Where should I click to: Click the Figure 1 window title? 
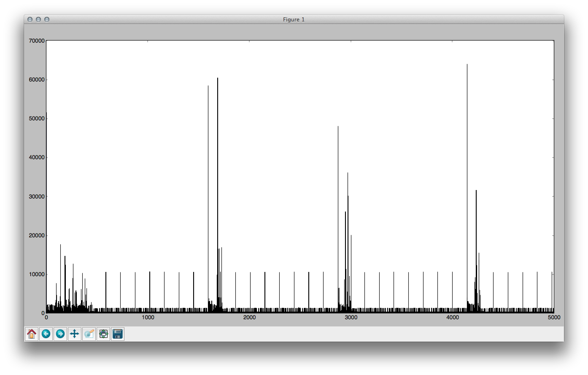tap(294, 19)
